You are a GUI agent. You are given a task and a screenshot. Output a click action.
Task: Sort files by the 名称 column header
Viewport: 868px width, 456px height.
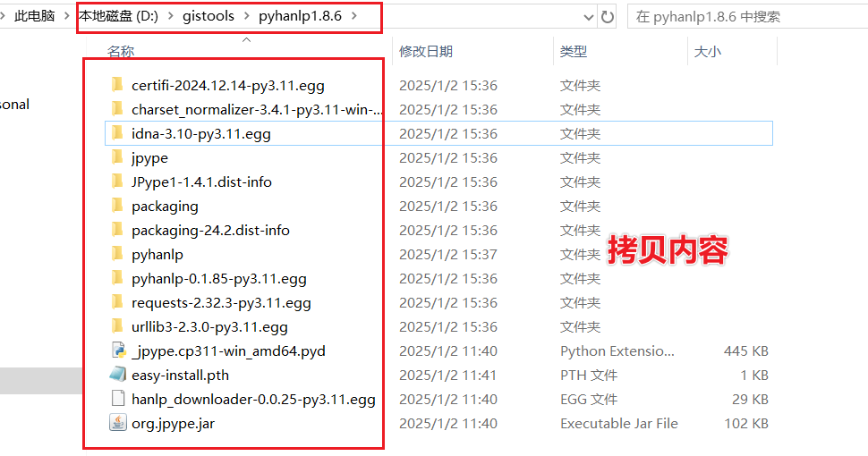coord(121,52)
